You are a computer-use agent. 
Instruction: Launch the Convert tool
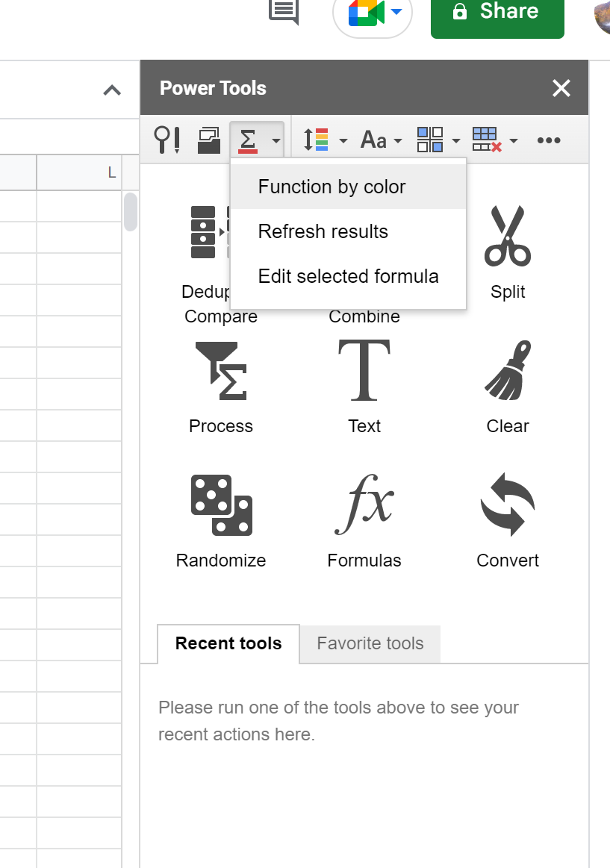pyautogui.click(x=508, y=505)
